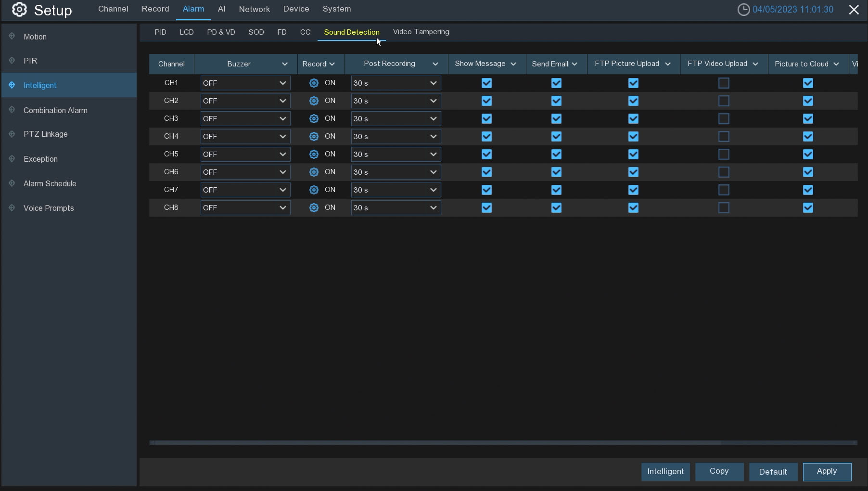Open CH8 record settings gear icon
The height and width of the screenshot is (491, 868).
pos(314,208)
